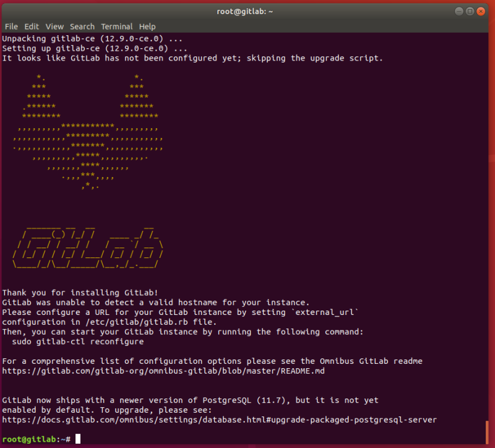Open the Help menu
The width and height of the screenshot is (495, 448).
[x=147, y=27]
